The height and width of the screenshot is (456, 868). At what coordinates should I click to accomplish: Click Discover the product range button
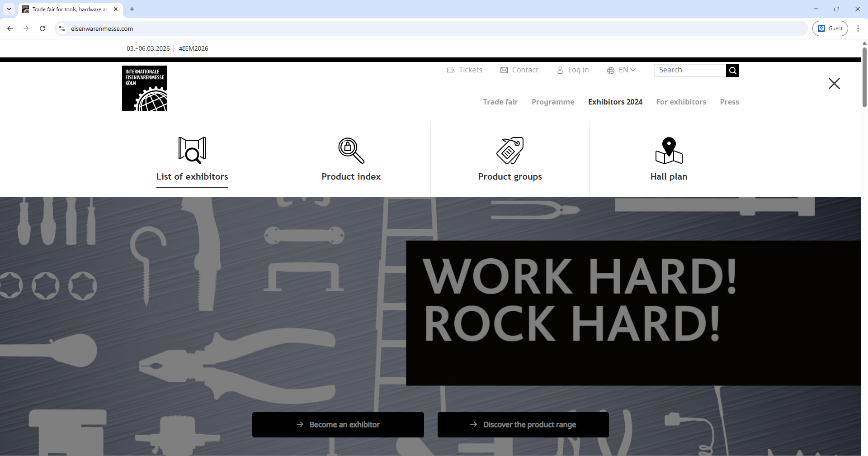point(523,425)
